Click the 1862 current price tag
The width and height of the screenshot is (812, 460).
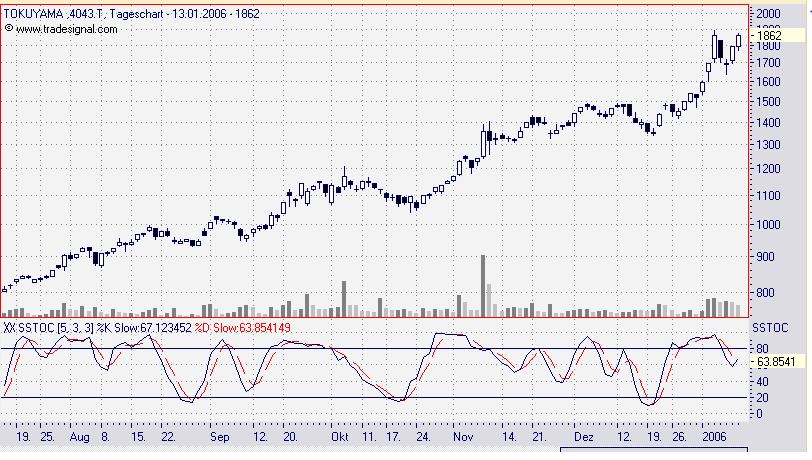pos(768,35)
